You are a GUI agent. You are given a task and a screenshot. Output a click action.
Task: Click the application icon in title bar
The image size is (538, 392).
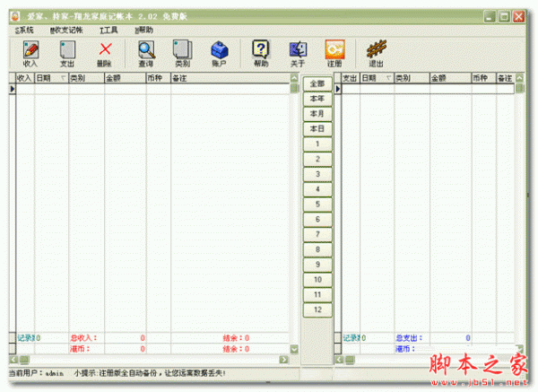[15, 16]
